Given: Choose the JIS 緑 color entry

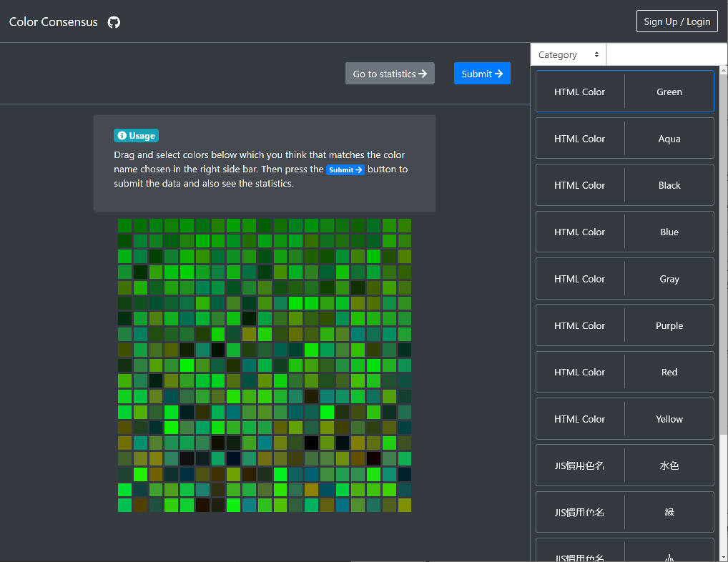Looking at the screenshot, I should point(624,512).
